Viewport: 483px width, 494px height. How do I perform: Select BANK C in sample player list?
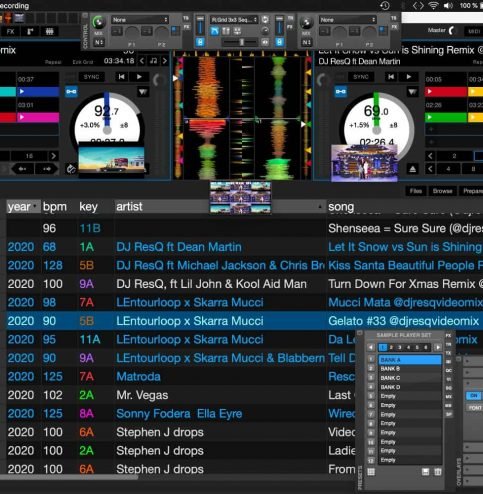[x=410, y=378]
